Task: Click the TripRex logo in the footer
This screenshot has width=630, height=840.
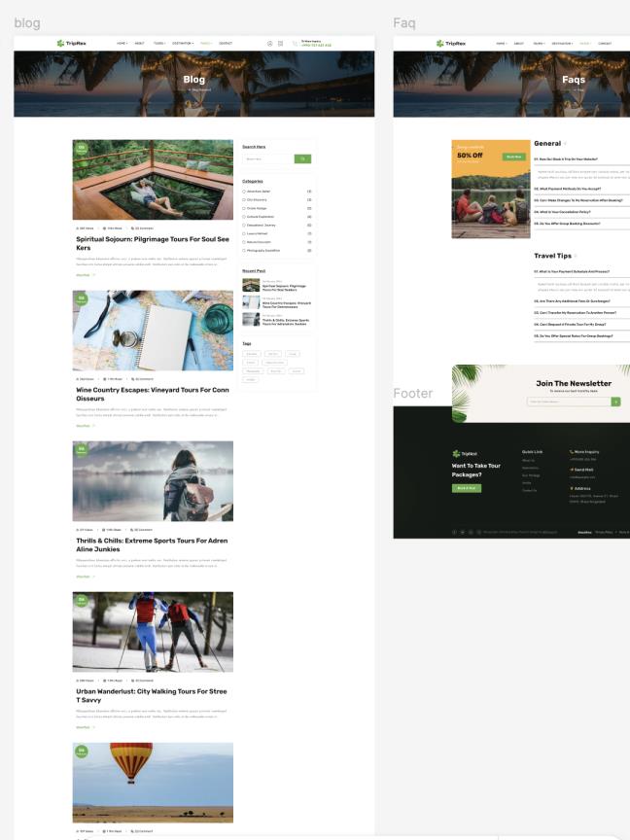Action: 465,453
